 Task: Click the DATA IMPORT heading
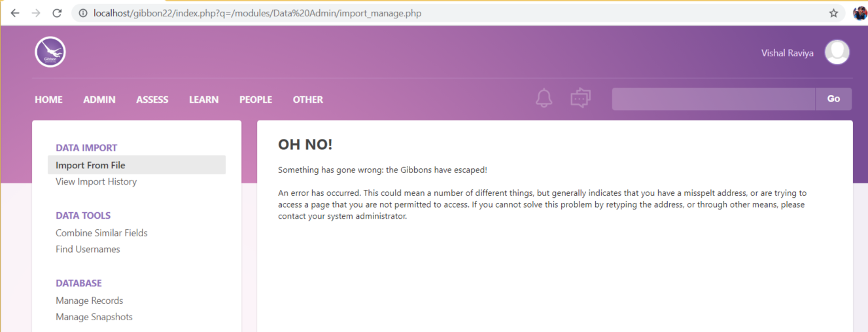pyautogui.click(x=86, y=148)
